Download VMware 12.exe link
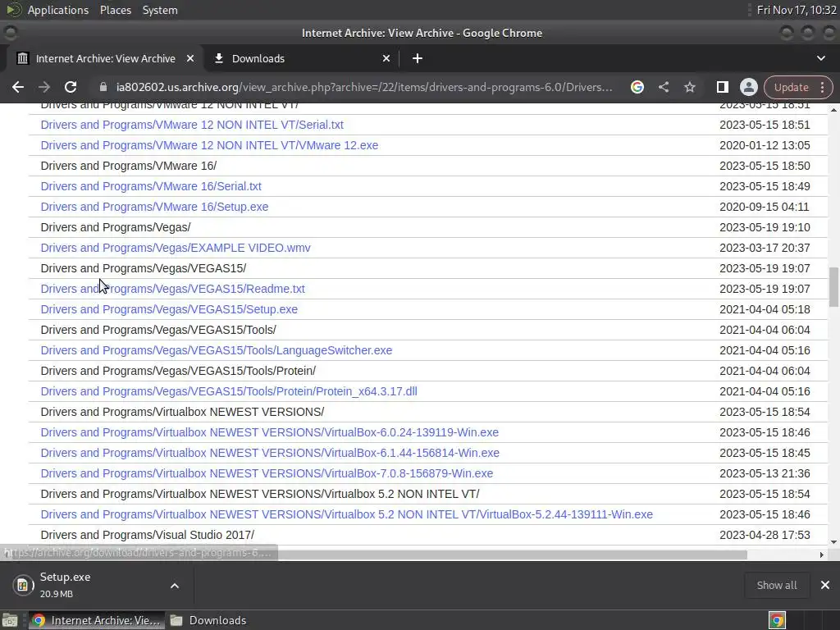840x630 pixels. coord(209,145)
